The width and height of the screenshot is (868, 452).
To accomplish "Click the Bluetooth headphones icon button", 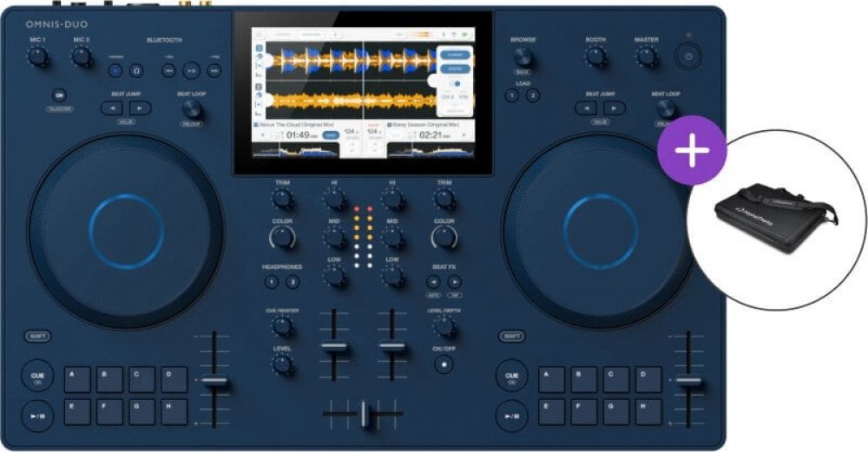I will click(136, 70).
